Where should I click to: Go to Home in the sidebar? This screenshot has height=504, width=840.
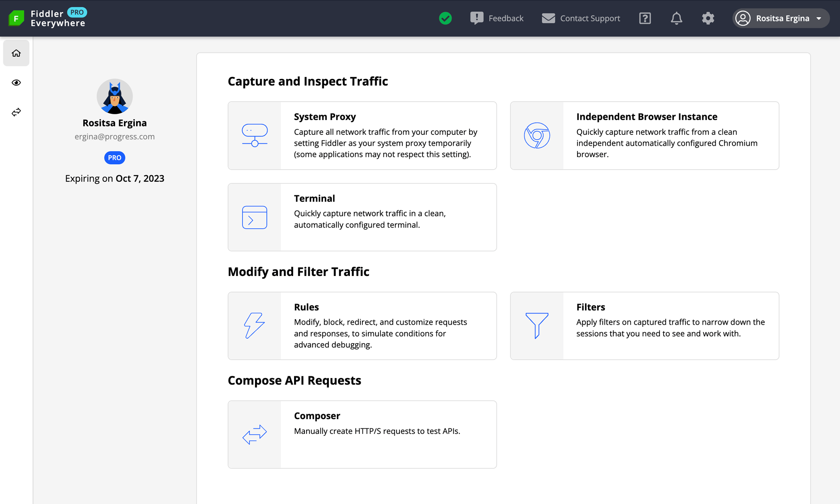pyautogui.click(x=16, y=53)
